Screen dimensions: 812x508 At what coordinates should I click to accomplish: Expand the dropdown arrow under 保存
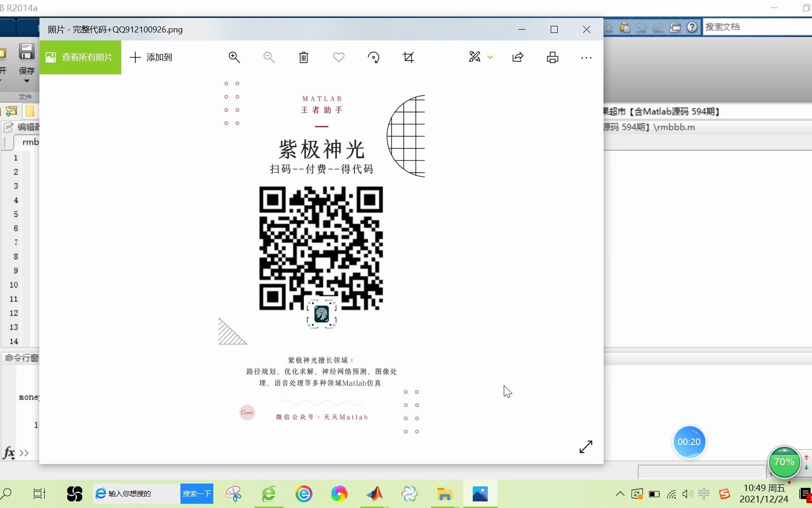pos(27,81)
